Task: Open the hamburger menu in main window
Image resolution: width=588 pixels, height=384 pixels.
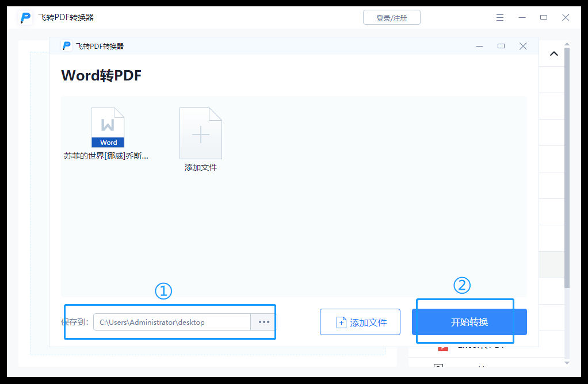Action: coord(500,18)
